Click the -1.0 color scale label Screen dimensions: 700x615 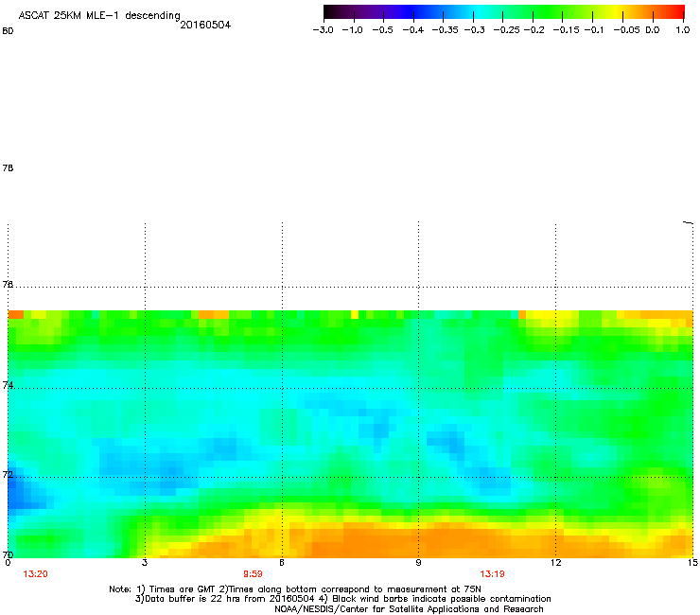tap(352, 30)
